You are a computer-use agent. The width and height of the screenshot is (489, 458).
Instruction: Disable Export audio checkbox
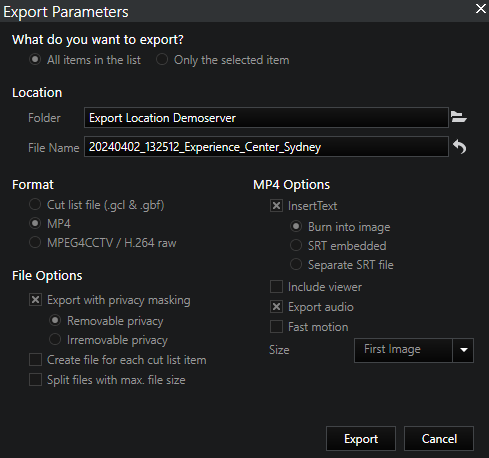[276, 307]
